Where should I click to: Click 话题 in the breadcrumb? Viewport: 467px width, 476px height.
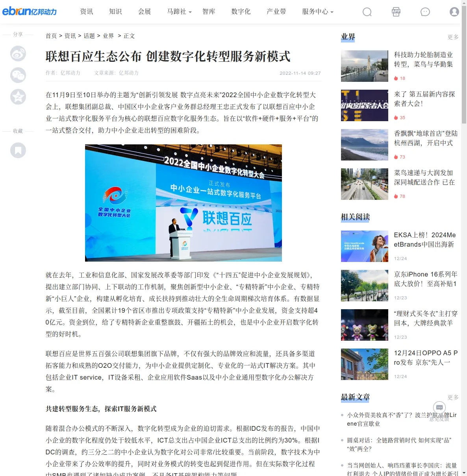(x=89, y=36)
